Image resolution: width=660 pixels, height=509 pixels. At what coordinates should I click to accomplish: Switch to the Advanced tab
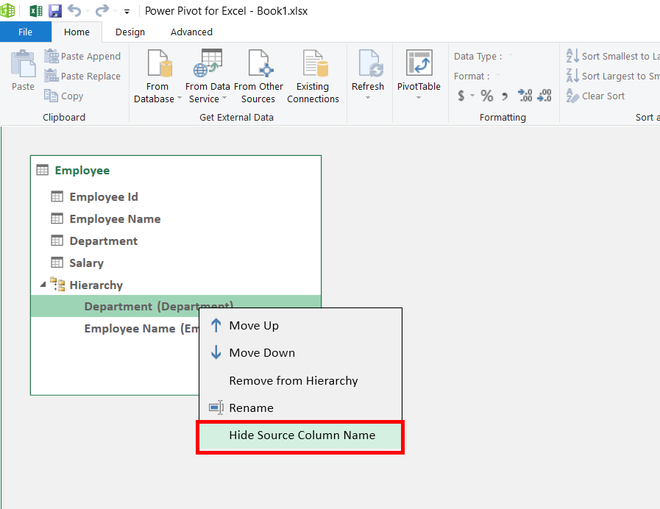(x=192, y=32)
